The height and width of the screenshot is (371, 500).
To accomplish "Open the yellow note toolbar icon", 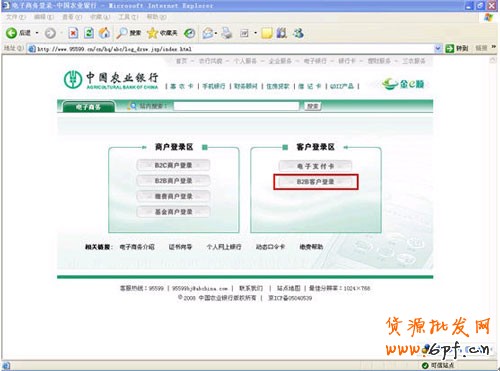I will click(267, 33).
